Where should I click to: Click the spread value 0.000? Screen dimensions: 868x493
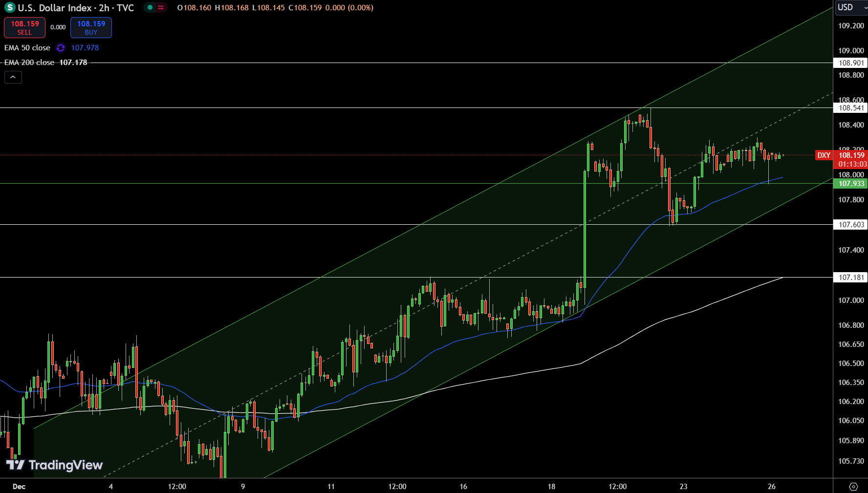point(58,27)
